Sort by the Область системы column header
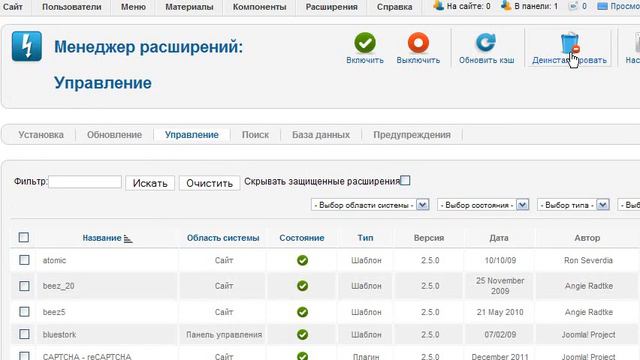This screenshot has height=360, width=640. (x=223, y=238)
